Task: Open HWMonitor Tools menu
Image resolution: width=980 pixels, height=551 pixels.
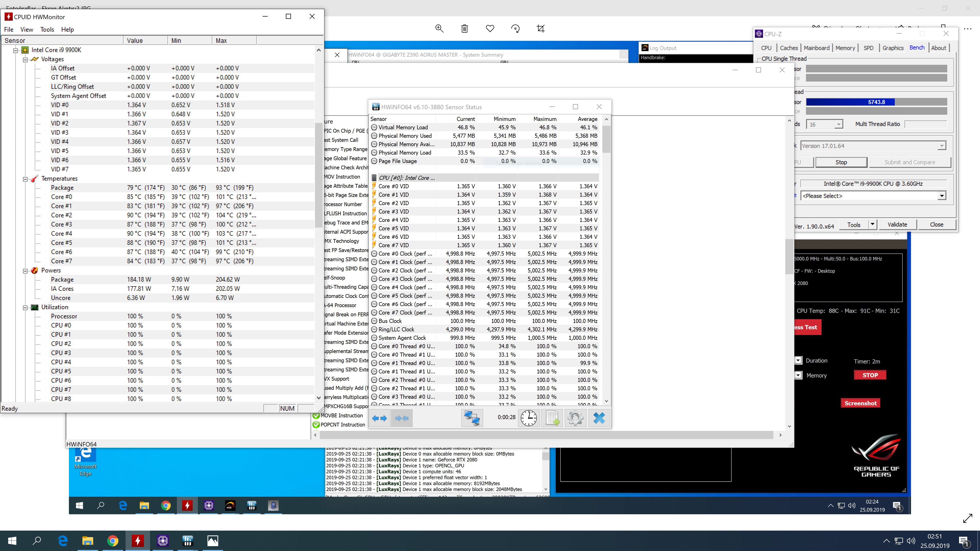Action: [x=47, y=29]
